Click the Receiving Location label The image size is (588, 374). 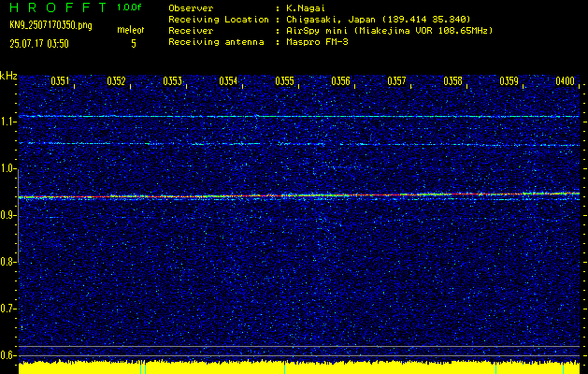pyautogui.click(x=219, y=20)
